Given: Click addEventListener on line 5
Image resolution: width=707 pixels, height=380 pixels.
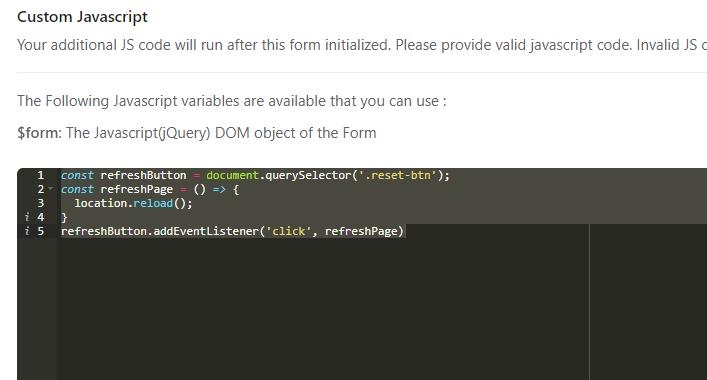Looking at the screenshot, I should (x=206, y=231).
